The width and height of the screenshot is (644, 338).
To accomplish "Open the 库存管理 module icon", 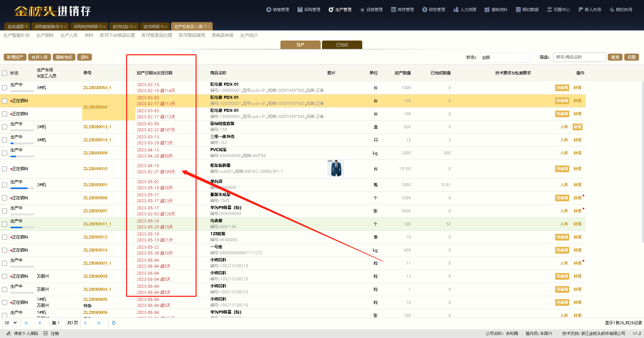I will 393,10.
